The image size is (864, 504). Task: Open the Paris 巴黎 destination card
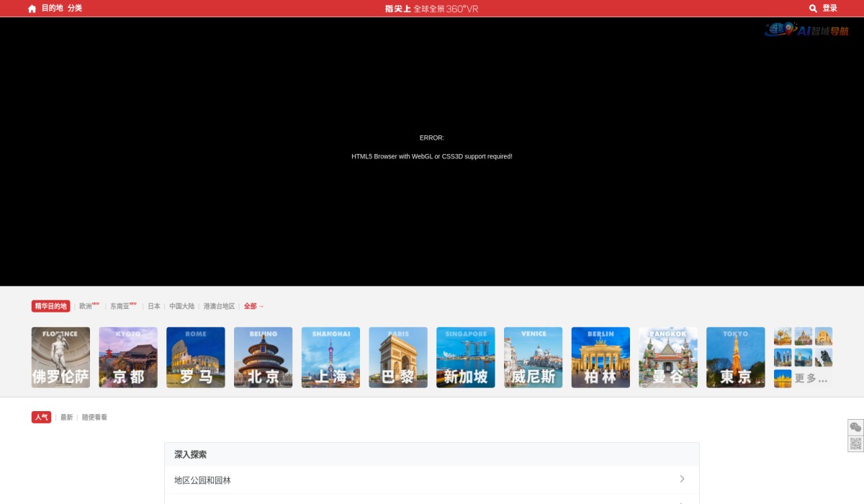(398, 357)
